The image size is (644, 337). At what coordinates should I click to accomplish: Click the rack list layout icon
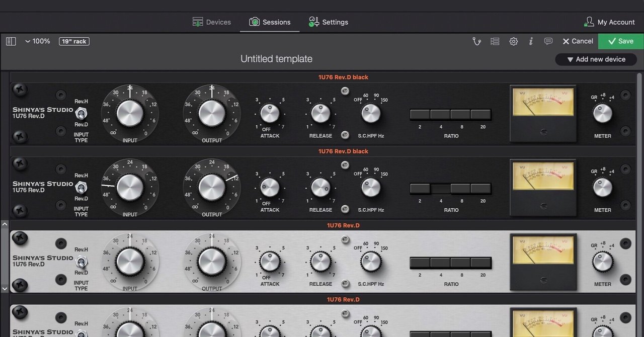coord(495,41)
